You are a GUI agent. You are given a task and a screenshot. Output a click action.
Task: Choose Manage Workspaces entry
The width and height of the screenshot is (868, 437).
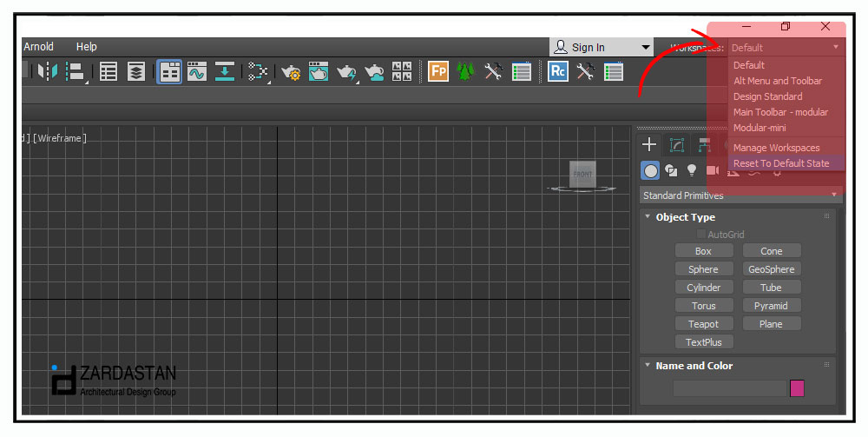coord(776,148)
